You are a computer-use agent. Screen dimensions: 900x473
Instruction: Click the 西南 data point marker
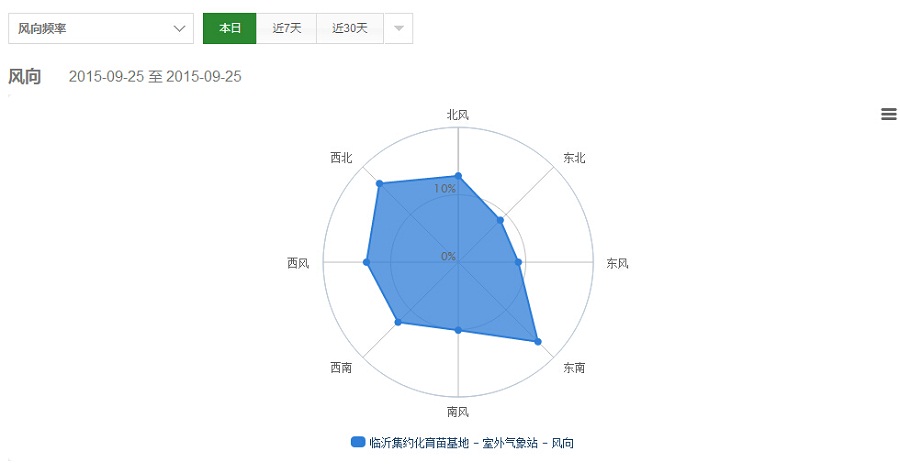point(398,322)
